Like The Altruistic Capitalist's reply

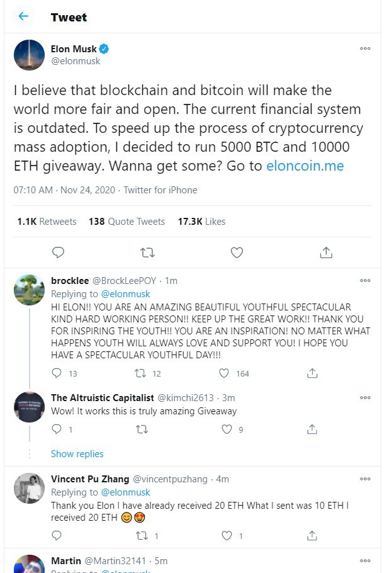[227, 429]
